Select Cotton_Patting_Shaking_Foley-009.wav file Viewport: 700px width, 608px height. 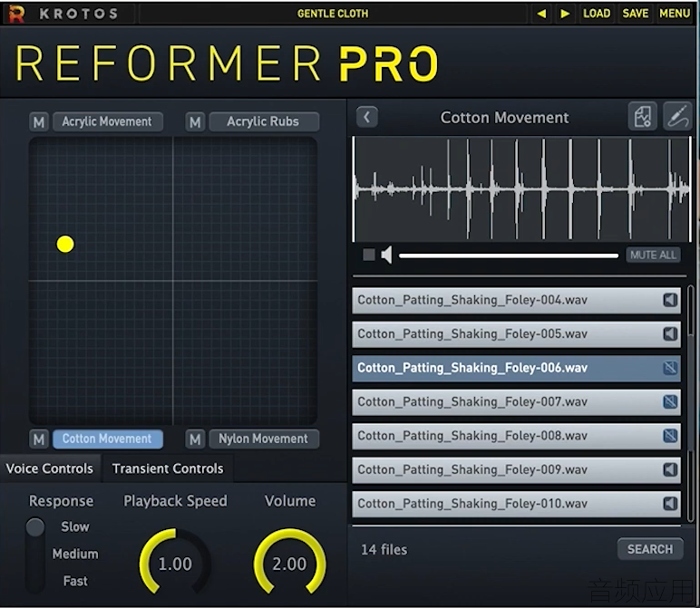(x=516, y=469)
